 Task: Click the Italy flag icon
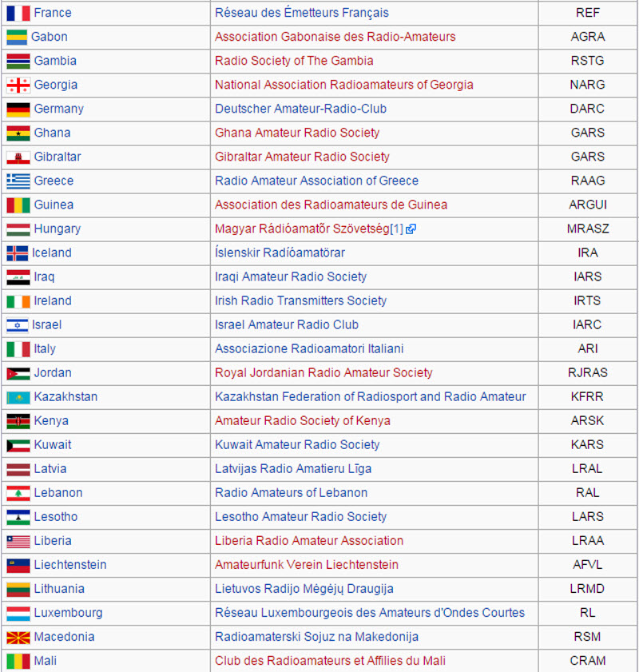tap(18, 349)
